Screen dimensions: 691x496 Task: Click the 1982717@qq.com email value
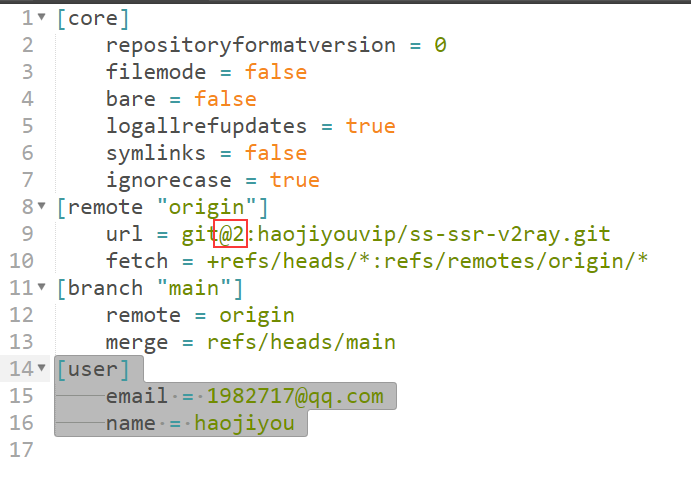coord(295,397)
